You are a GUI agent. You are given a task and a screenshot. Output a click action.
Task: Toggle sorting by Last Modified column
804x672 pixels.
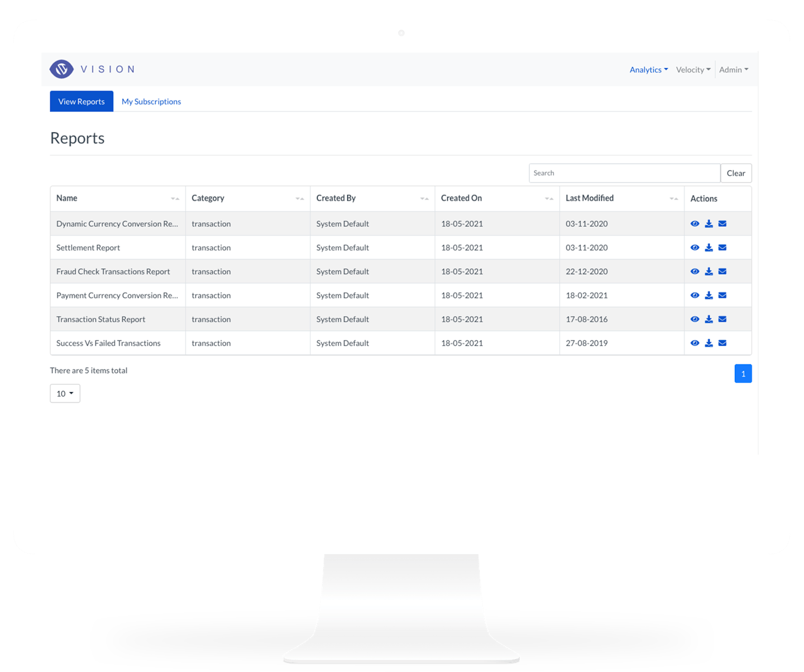click(673, 198)
